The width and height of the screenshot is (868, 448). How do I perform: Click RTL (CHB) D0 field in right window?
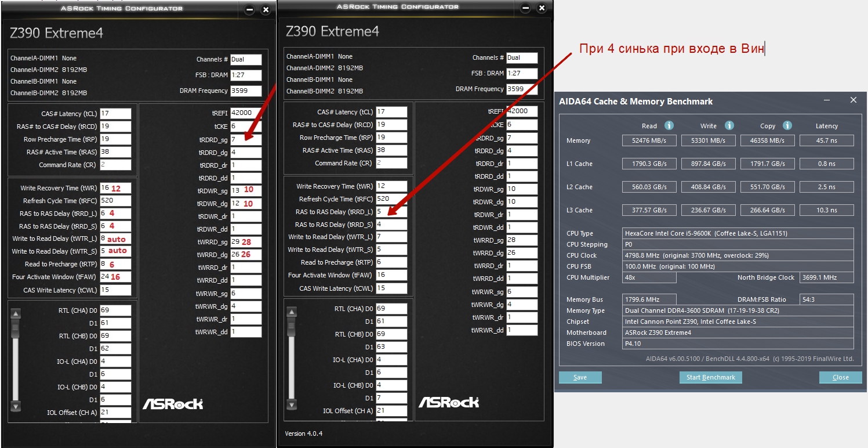click(x=391, y=334)
